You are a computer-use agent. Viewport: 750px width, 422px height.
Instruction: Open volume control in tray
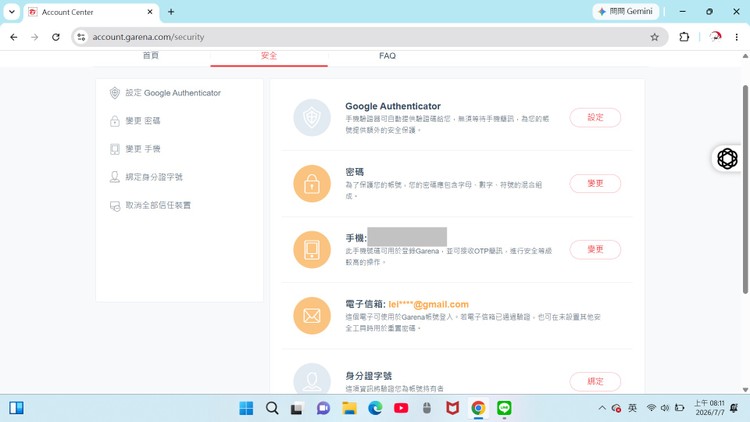click(665, 408)
